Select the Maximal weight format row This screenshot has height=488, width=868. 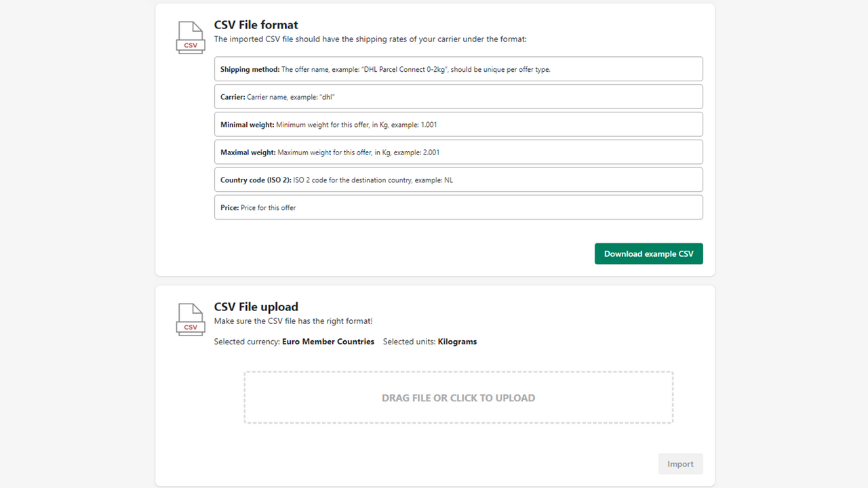click(x=458, y=152)
